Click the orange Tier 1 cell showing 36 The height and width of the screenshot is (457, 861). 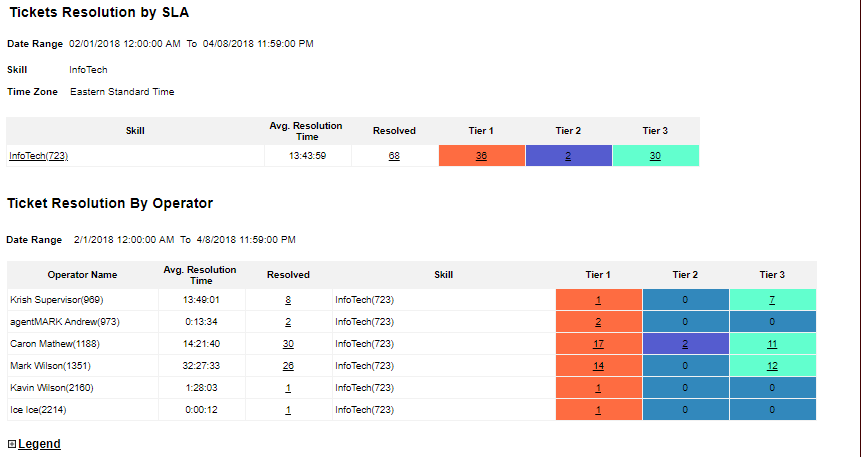tap(481, 156)
